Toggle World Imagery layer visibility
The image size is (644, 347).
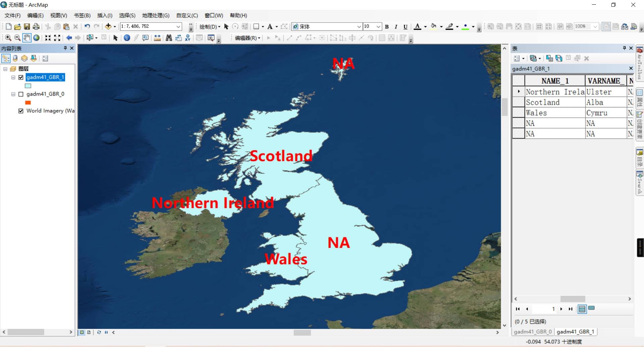coord(21,111)
